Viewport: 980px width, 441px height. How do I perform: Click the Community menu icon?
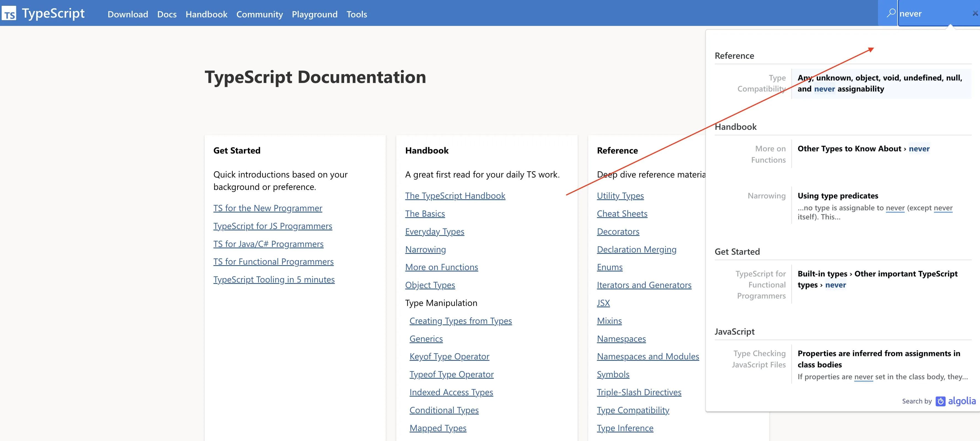point(259,14)
